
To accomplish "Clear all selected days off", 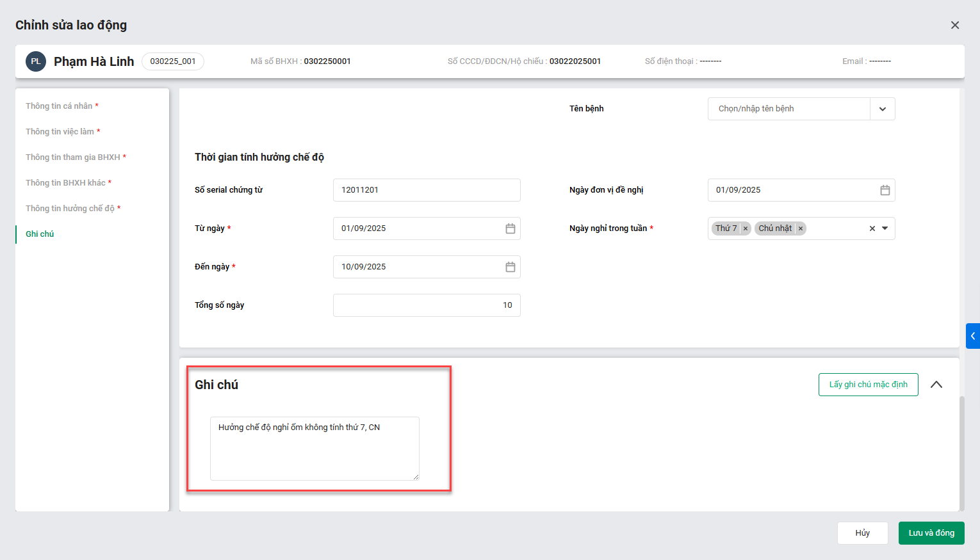I will pyautogui.click(x=872, y=228).
